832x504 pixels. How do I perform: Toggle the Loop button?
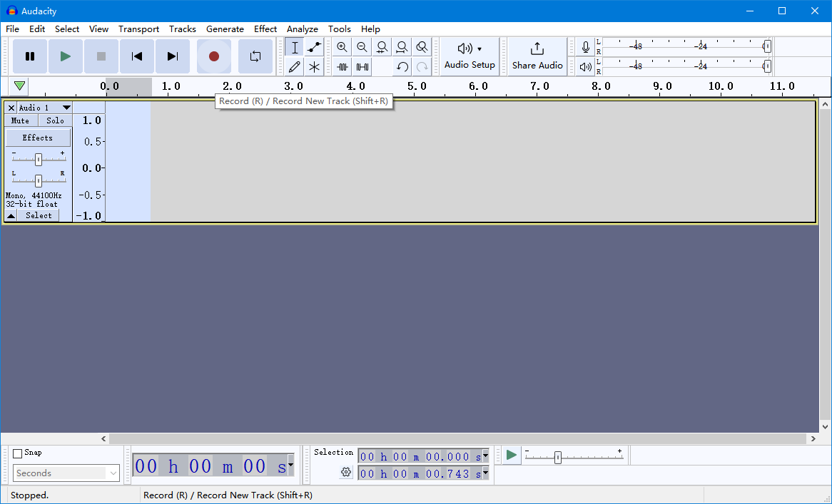pyautogui.click(x=255, y=56)
